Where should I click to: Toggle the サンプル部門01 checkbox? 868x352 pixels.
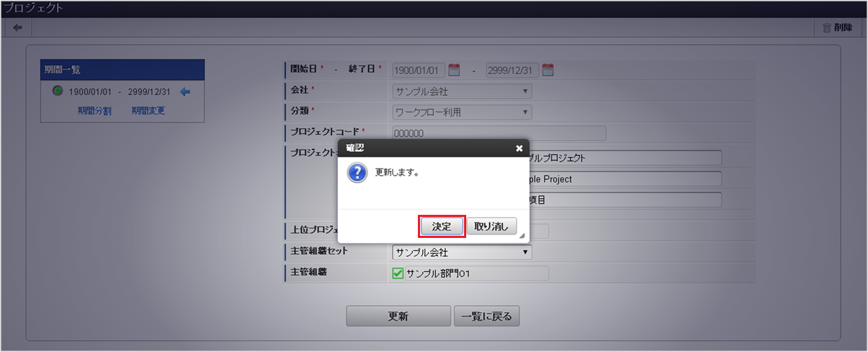(398, 273)
